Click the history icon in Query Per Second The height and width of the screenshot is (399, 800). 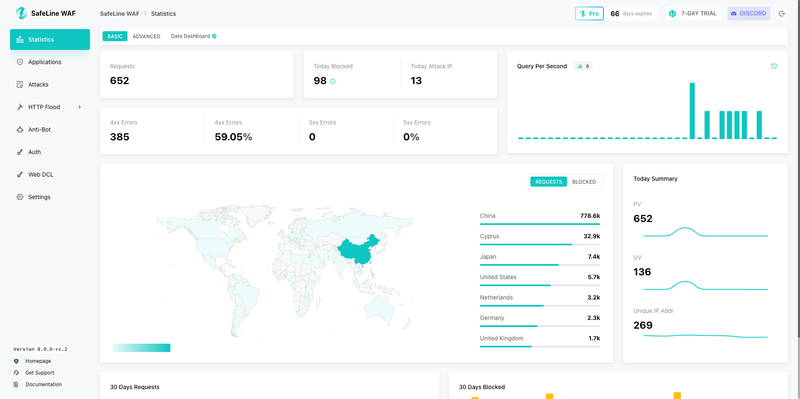tap(774, 66)
